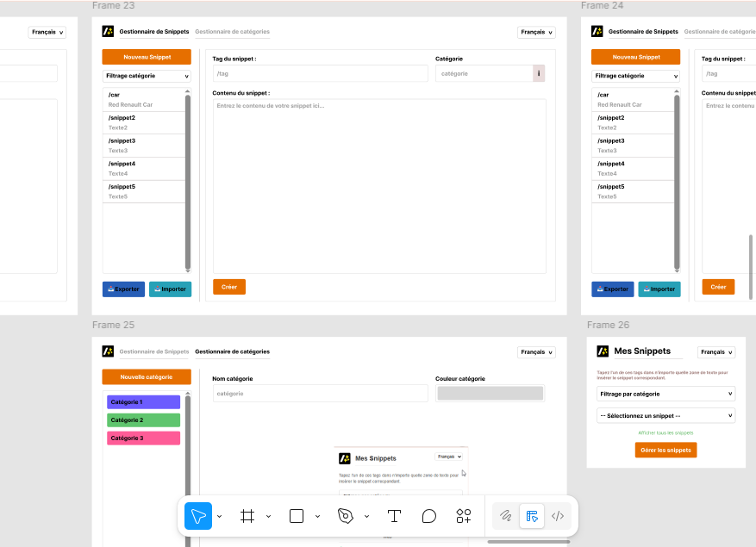The height and width of the screenshot is (547, 756).
Task: Toggle Dev Mode on
Action: (x=558, y=516)
